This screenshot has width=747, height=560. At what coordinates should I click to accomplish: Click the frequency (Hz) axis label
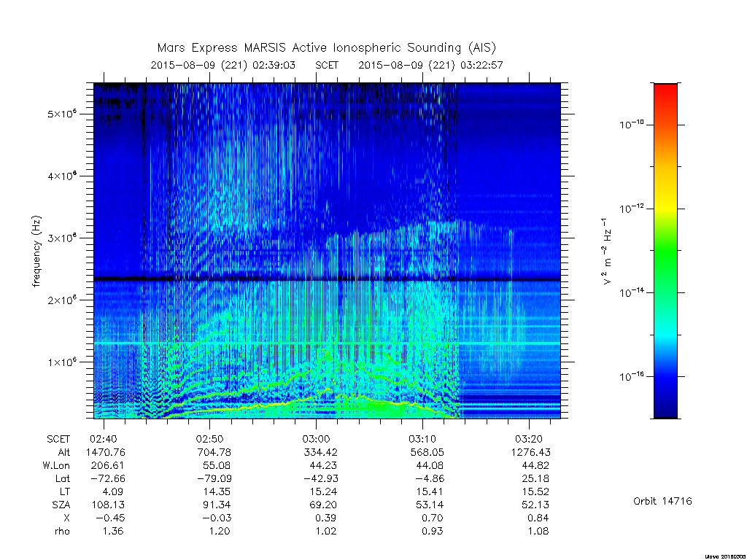click(x=36, y=251)
